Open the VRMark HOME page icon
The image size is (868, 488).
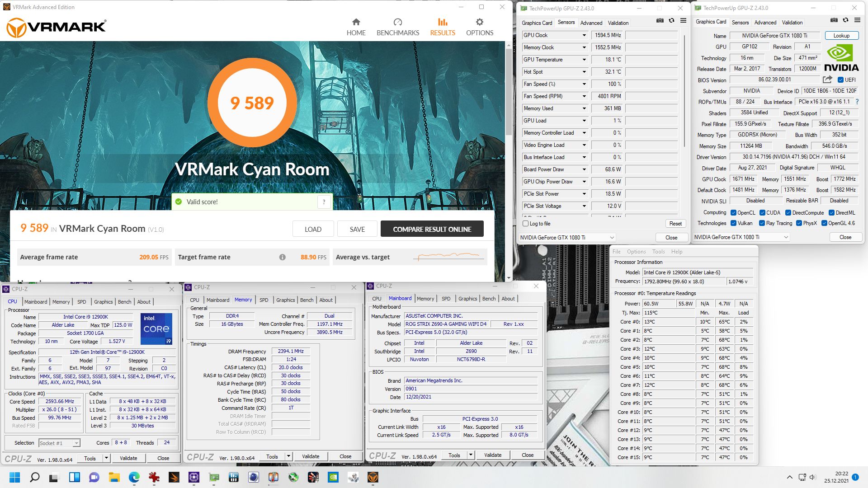pos(356,22)
